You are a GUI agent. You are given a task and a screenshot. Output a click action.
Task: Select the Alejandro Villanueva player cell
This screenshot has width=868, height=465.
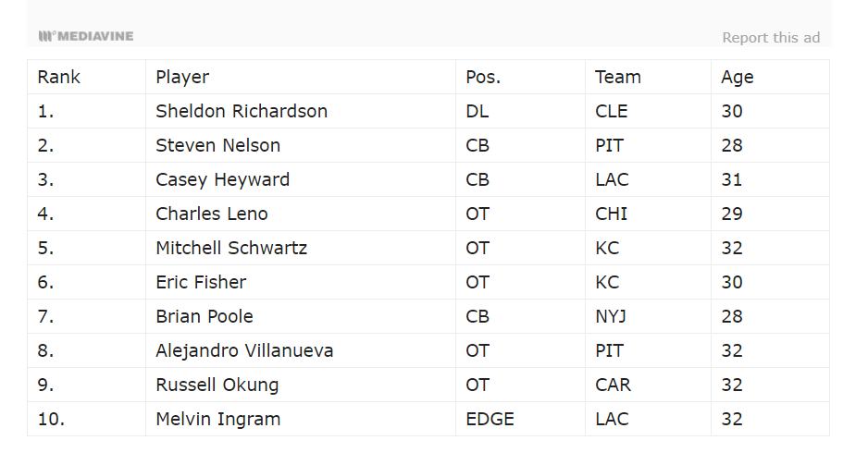[244, 350]
